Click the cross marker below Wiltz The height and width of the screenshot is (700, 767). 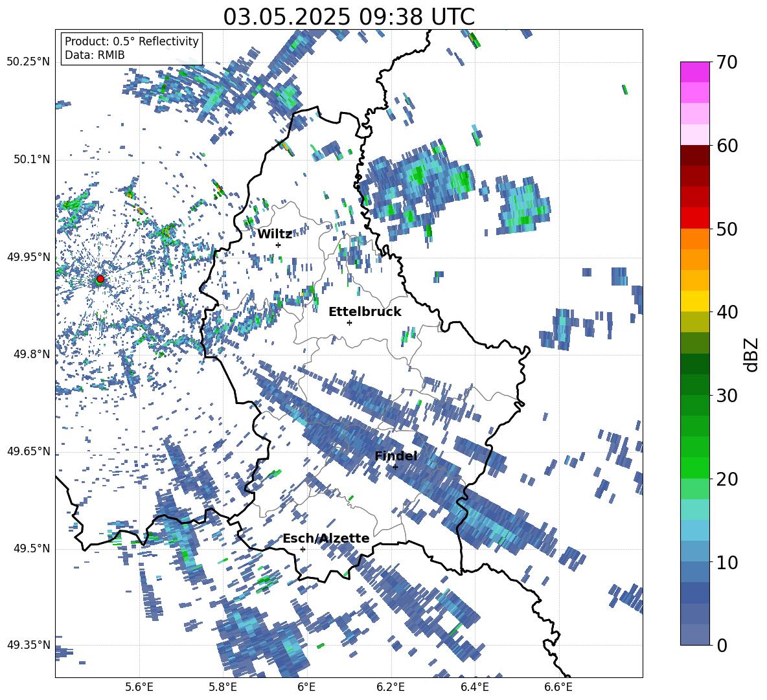[x=279, y=245]
